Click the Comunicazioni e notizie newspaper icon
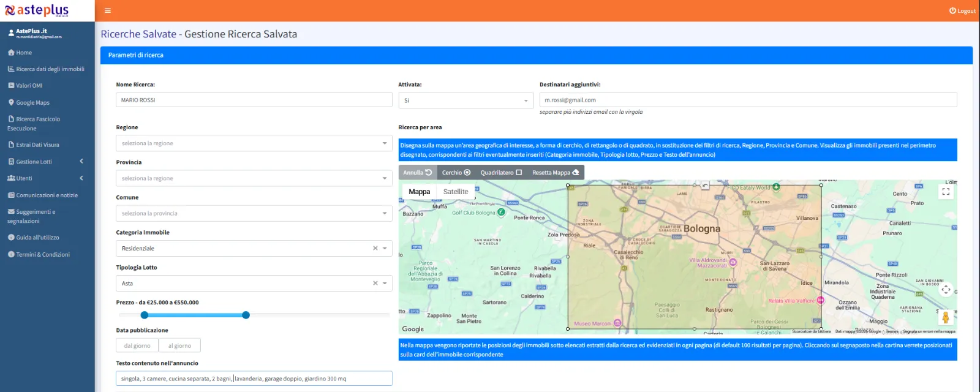This screenshot has height=392, width=980. [11, 195]
